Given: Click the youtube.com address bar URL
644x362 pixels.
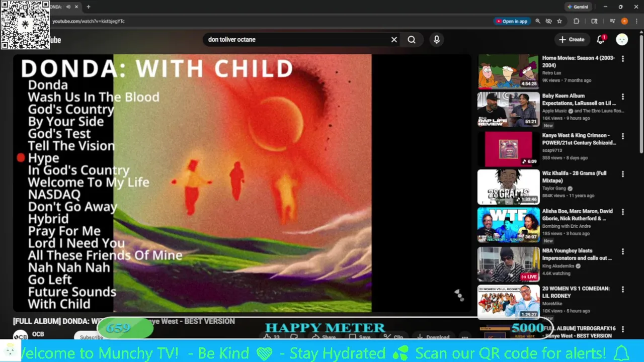Looking at the screenshot, I should coord(89,21).
